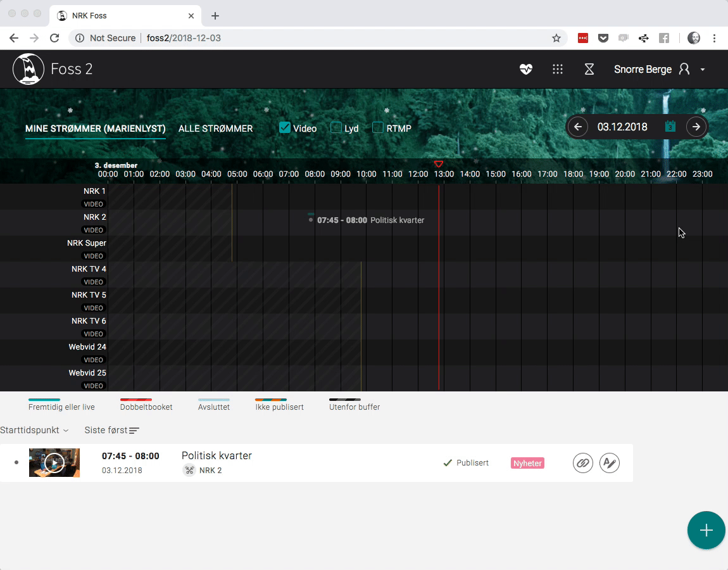Expand the Snorre Berge user dropdown arrow
Image resolution: width=728 pixels, height=570 pixels.
[703, 70]
